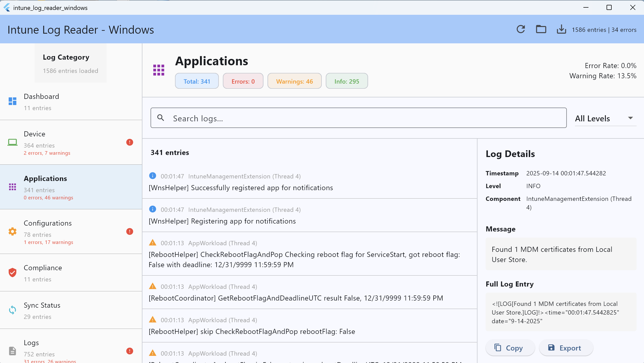
Task: Select the Logs document icon
Action: 12,351
